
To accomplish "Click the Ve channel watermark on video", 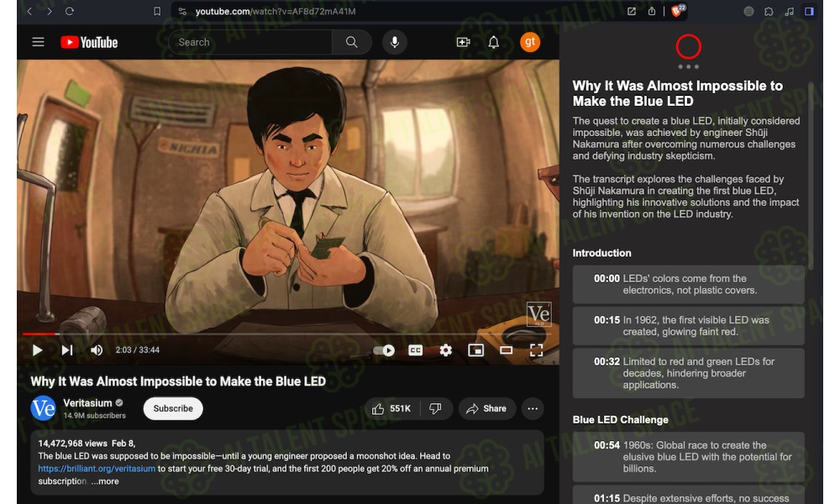I will pos(539,314).
